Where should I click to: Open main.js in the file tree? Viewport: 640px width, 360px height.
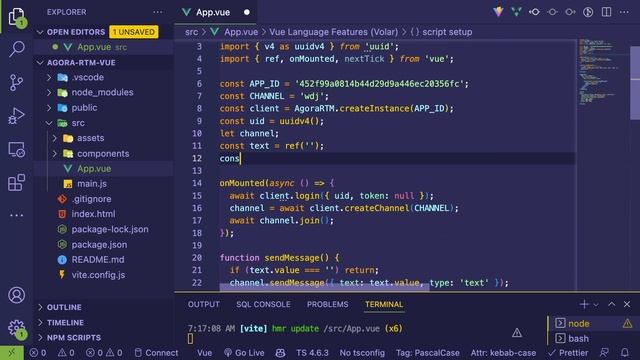[x=92, y=184]
